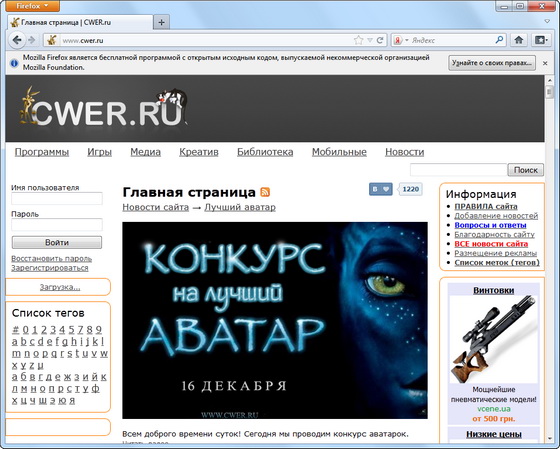Open Вопросы и ответы link
The height and width of the screenshot is (449, 560).
(x=490, y=225)
